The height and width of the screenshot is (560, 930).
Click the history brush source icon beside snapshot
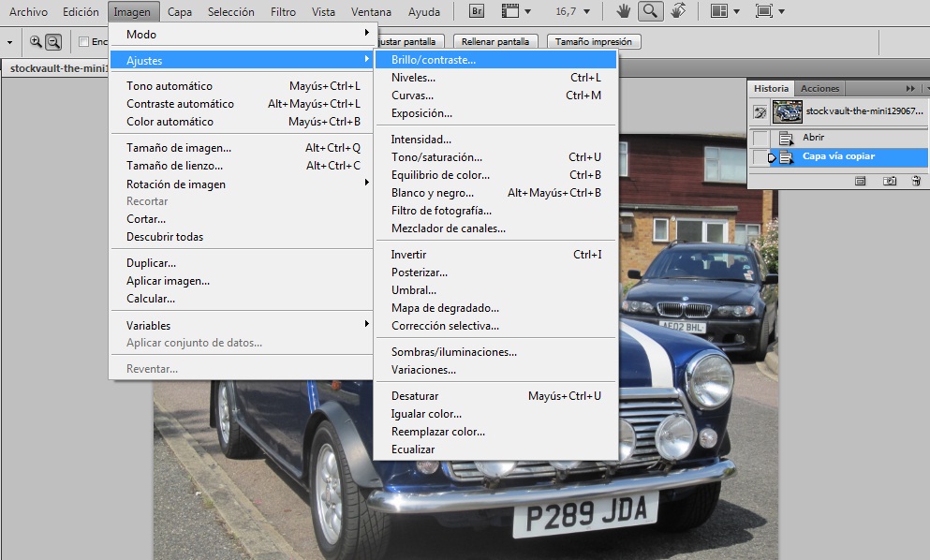760,111
